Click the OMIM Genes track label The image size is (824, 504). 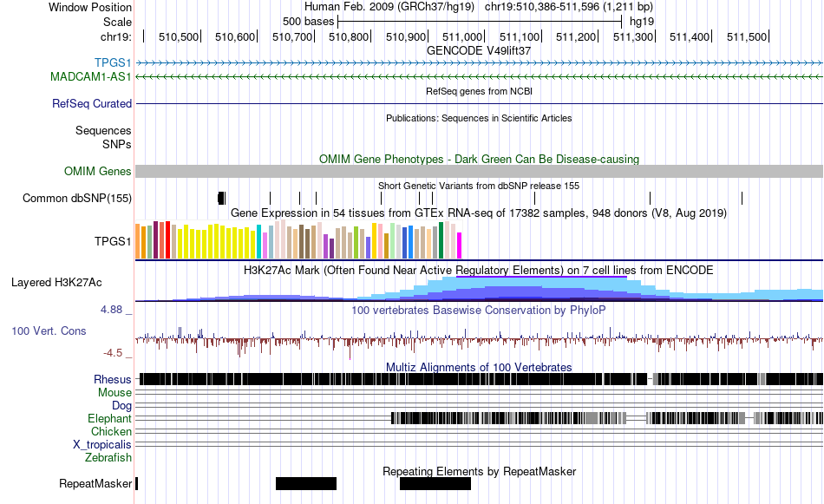(98, 172)
